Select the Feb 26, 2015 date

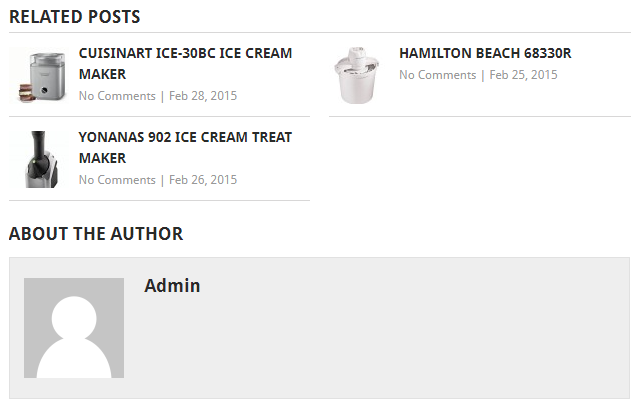pyautogui.click(x=203, y=180)
